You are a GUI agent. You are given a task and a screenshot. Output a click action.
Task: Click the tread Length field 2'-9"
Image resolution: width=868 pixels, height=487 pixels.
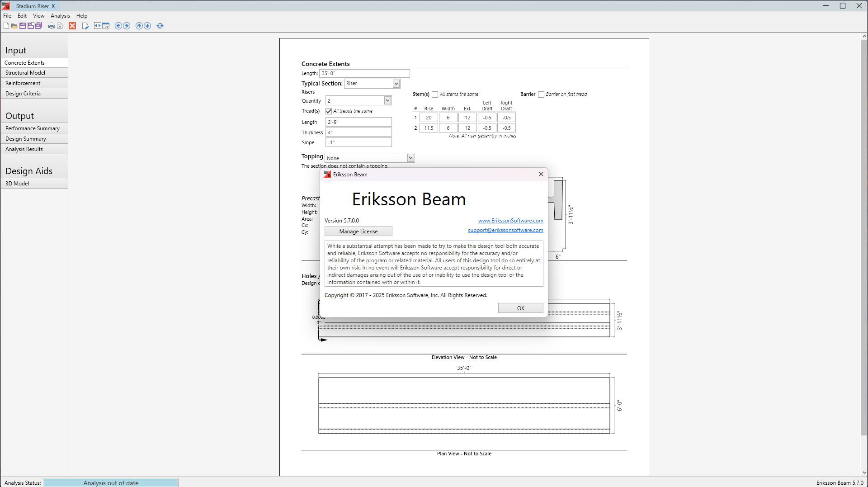pyautogui.click(x=359, y=122)
